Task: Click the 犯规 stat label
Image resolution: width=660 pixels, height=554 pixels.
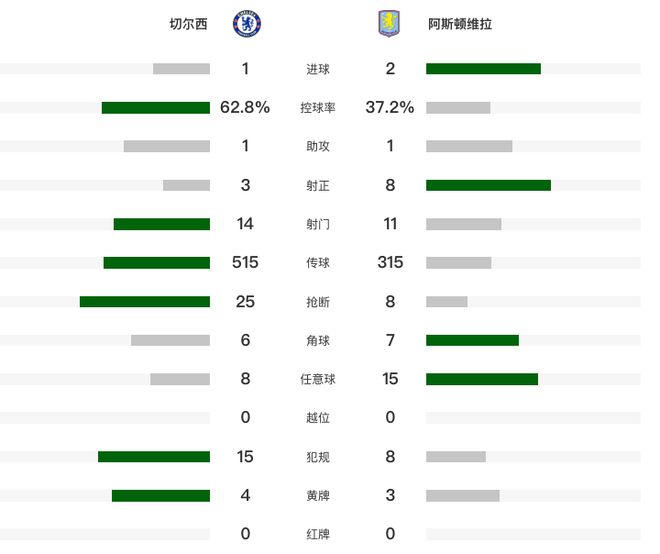Action: [x=318, y=457]
